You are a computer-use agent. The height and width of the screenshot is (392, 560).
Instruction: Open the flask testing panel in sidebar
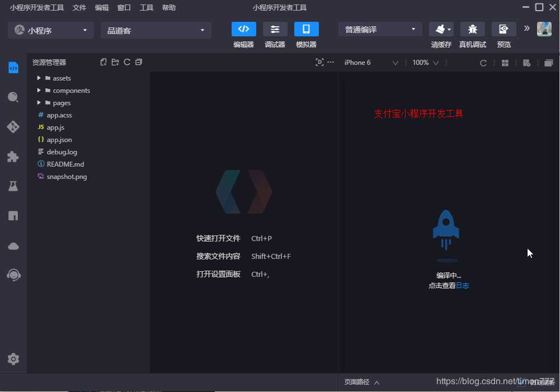coord(13,186)
